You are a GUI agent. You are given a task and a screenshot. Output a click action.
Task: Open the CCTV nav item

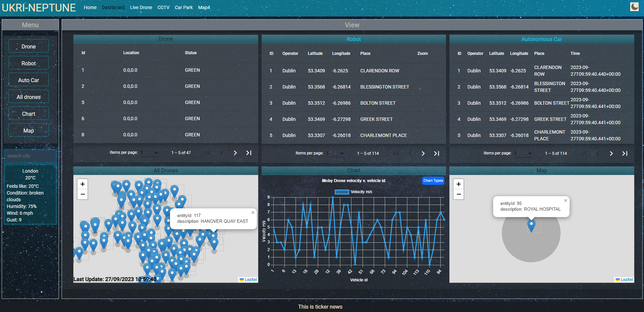[x=163, y=7]
